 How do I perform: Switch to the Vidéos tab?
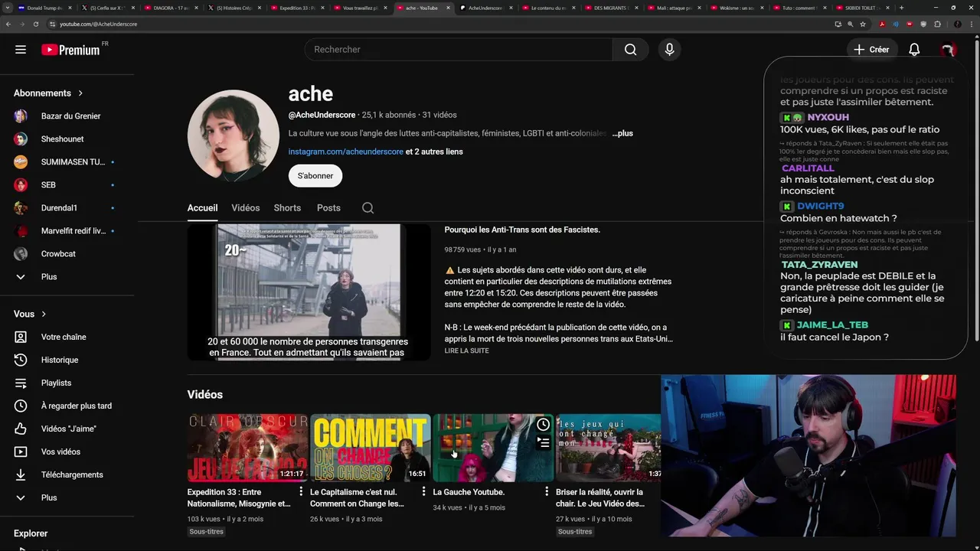pos(246,208)
